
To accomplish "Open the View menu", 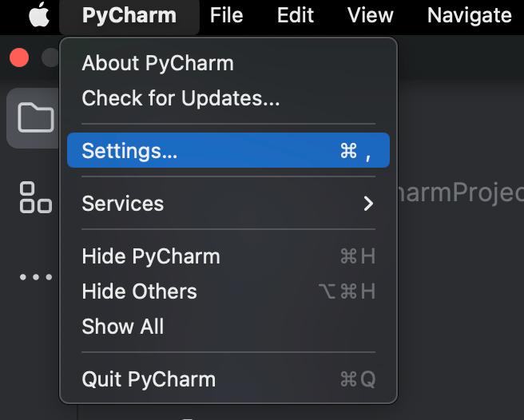I will 370,15.
